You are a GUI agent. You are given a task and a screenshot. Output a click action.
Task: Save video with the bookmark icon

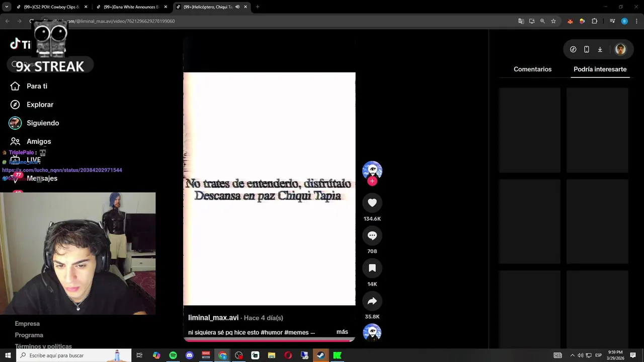[372, 268]
